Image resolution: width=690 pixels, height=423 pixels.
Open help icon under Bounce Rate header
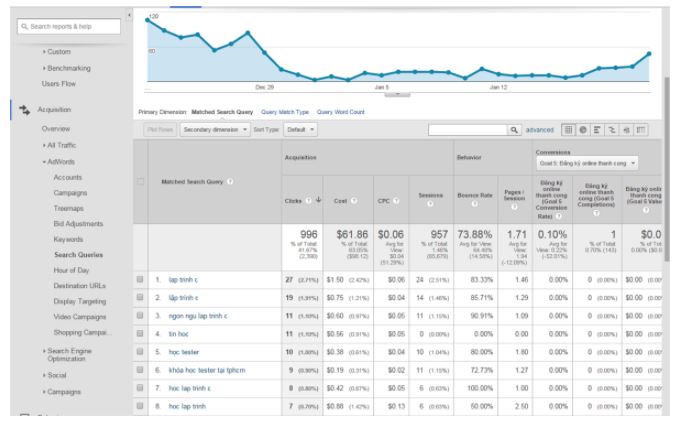tap(475, 204)
